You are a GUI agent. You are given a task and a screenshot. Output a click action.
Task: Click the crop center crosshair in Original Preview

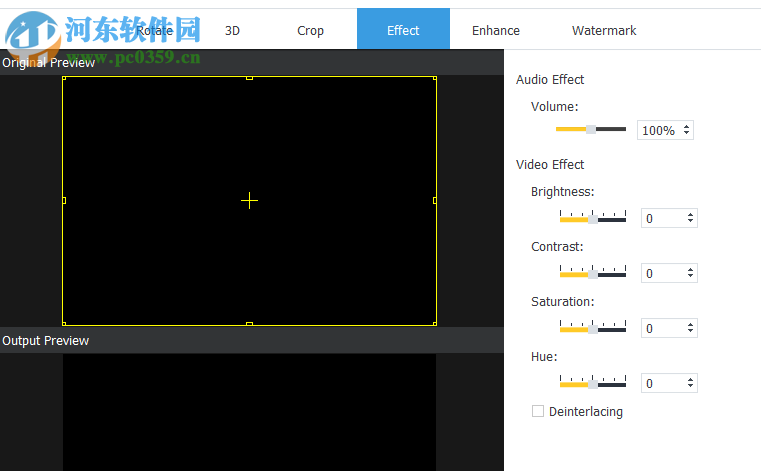pyautogui.click(x=249, y=201)
